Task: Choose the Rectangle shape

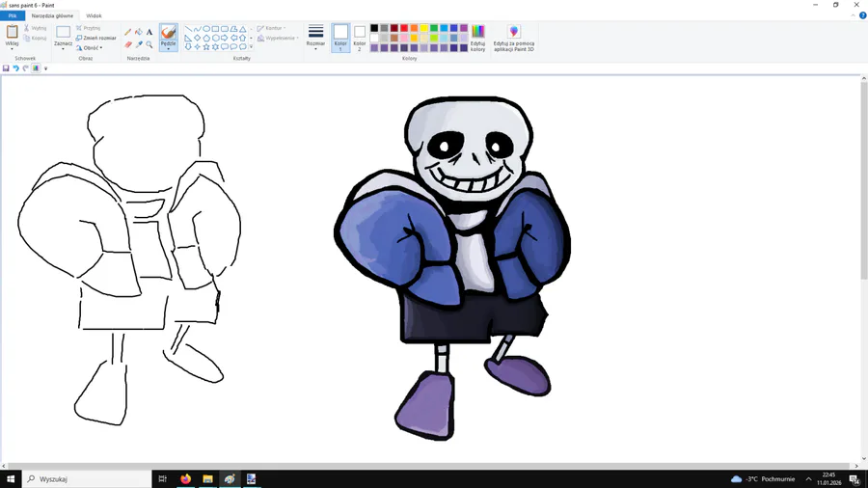Action: click(215, 29)
